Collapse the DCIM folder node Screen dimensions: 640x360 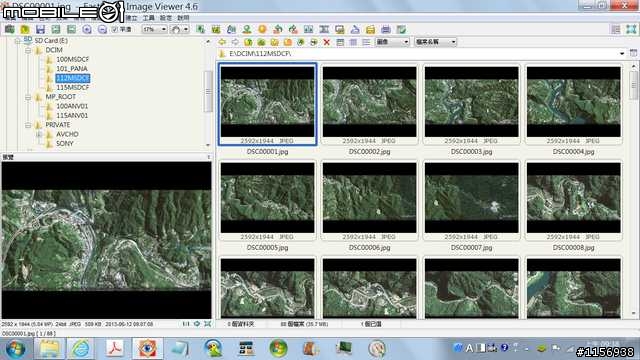[x=28, y=50]
